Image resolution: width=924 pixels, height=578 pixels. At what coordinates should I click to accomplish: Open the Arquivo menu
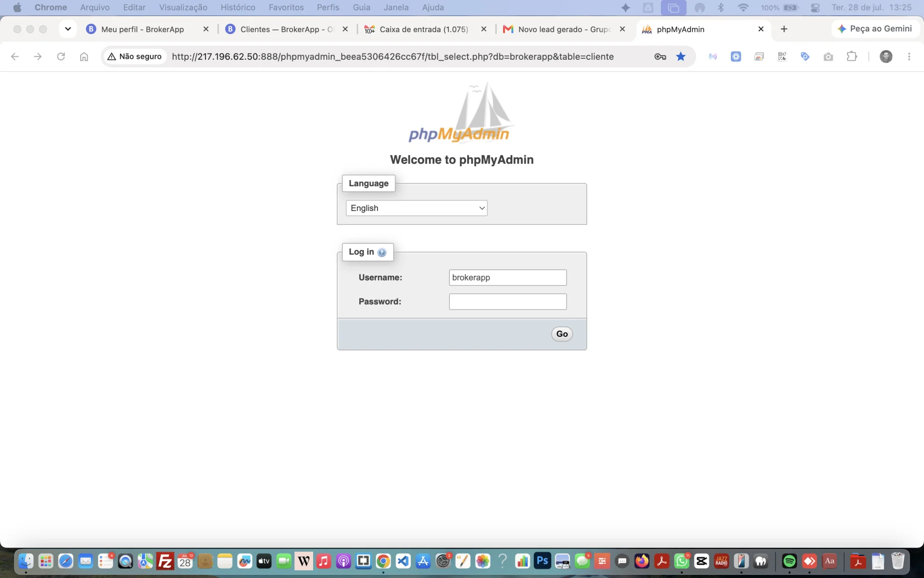coord(95,7)
